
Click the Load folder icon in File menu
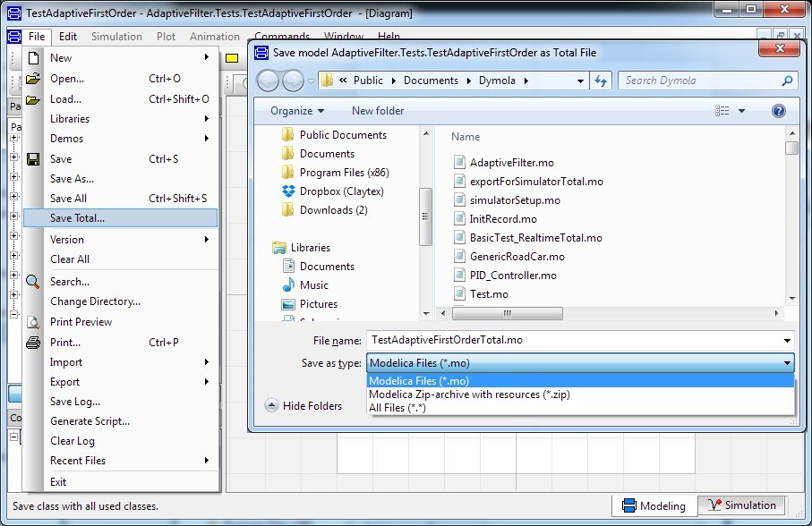pyautogui.click(x=33, y=99)
